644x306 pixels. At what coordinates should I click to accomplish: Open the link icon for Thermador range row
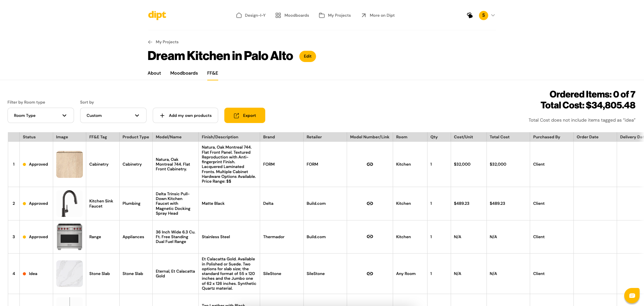(370, 236)
